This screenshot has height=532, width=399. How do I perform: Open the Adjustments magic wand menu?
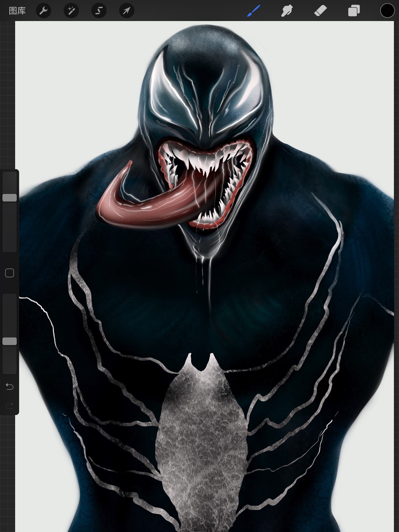[x=71, y=11]
